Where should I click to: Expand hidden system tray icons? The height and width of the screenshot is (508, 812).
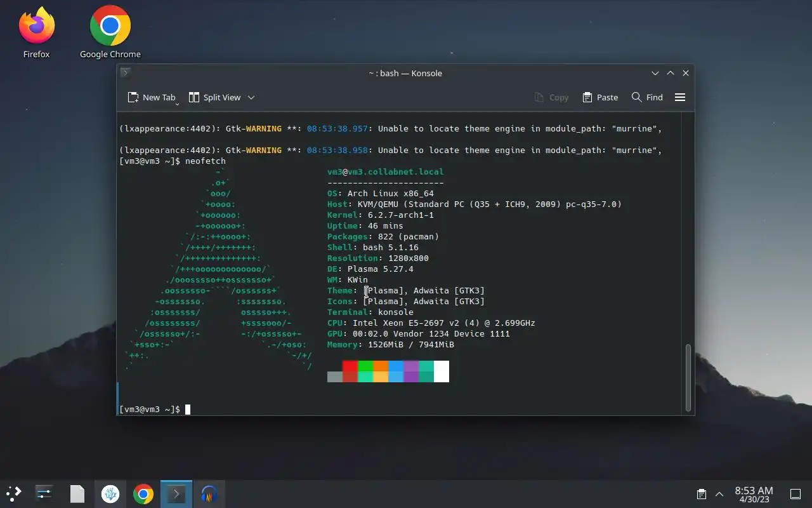tap(719, 494)
